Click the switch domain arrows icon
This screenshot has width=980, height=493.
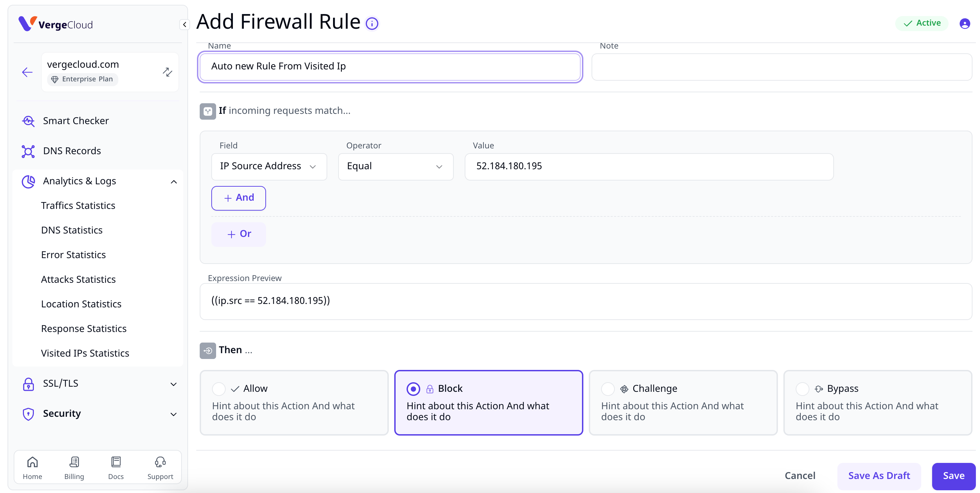coord(168,72)
